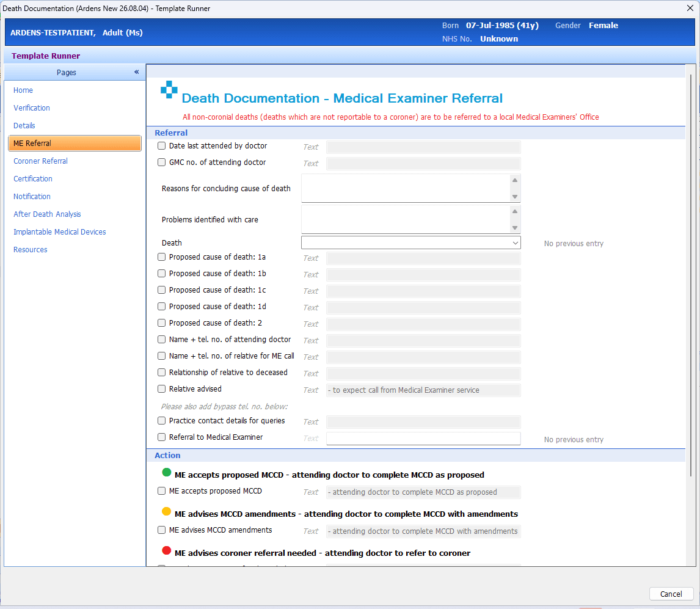
Task: Enable ME accepts proposed MCCD checkbox
Action: (162, 491)
